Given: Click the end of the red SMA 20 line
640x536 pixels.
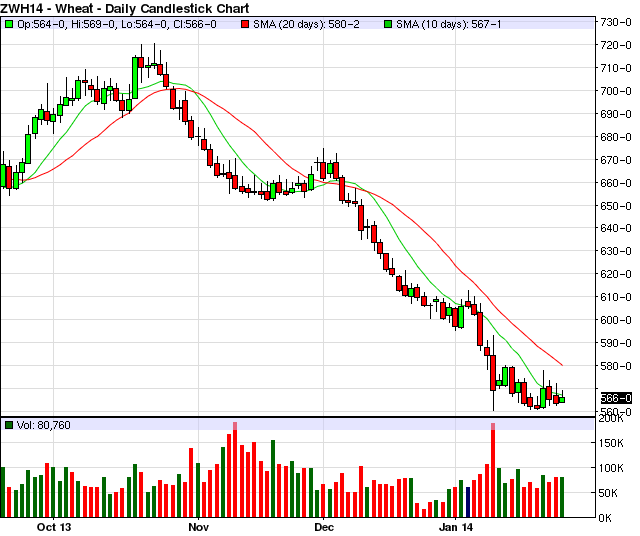Looking at the screenshot, I should [562, 365].
